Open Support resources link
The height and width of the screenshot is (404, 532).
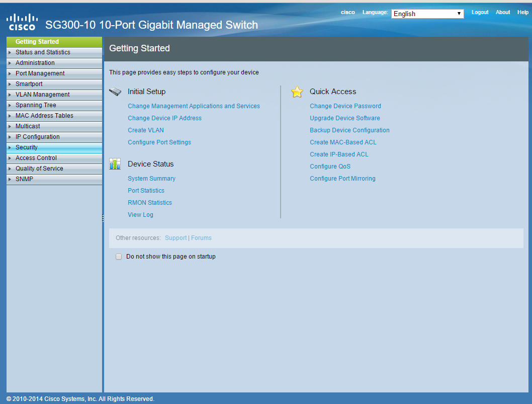176,238
